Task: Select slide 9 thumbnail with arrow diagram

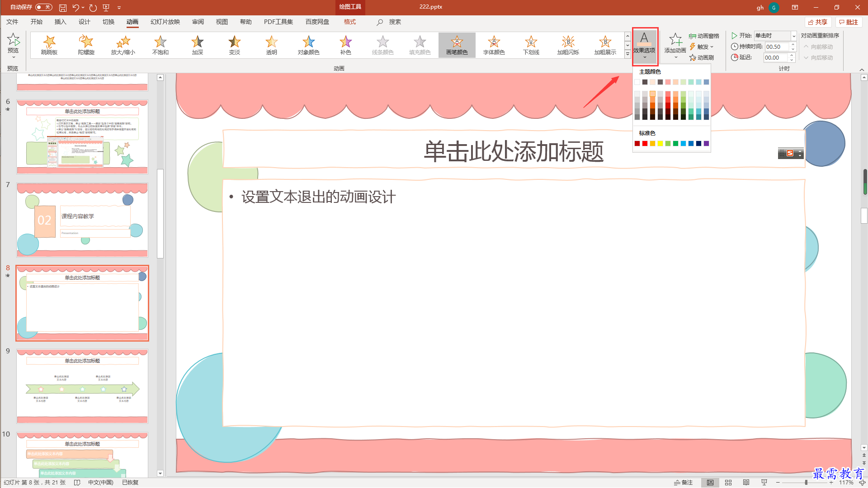Action: pyautogui.click(x=82, y=386)
